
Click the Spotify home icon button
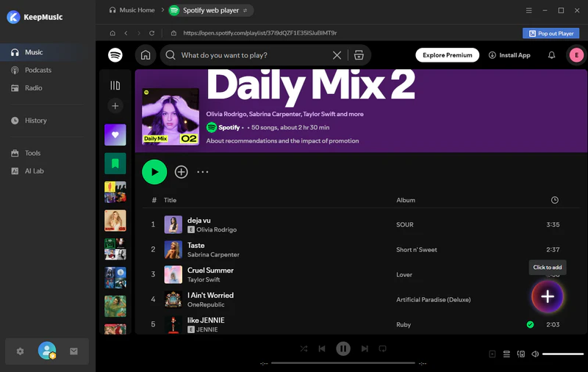(146, 55)
